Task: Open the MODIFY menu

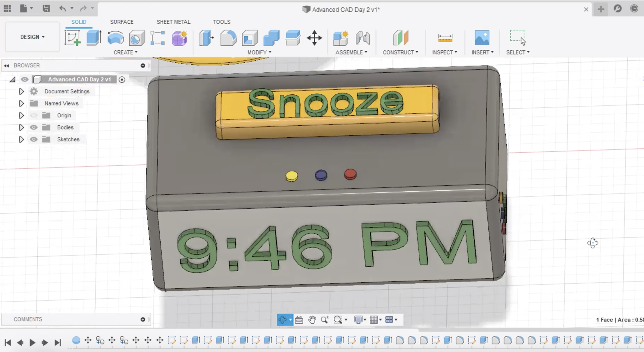Action: pyautogui.click(x=259, y=52)
